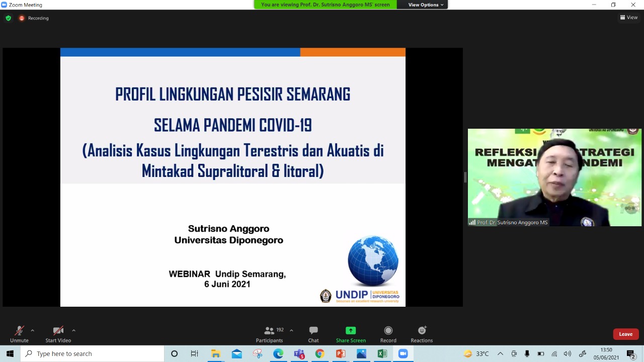Click the microphone tray icon
The width and height of the screenshot is (644, 362).
527,353
